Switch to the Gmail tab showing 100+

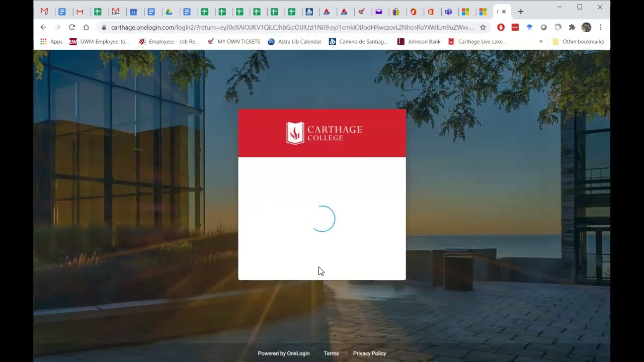point(115,12)
